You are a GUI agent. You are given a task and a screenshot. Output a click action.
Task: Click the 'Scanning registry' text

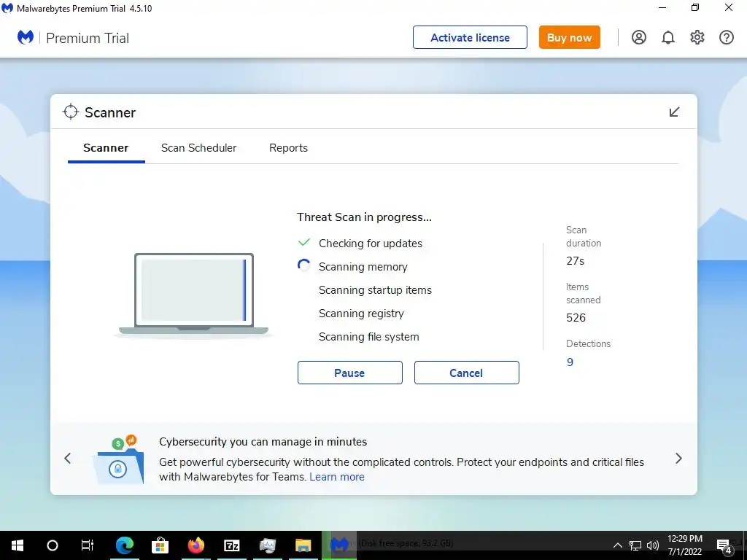pyautogui.click(x=361, y=314)
